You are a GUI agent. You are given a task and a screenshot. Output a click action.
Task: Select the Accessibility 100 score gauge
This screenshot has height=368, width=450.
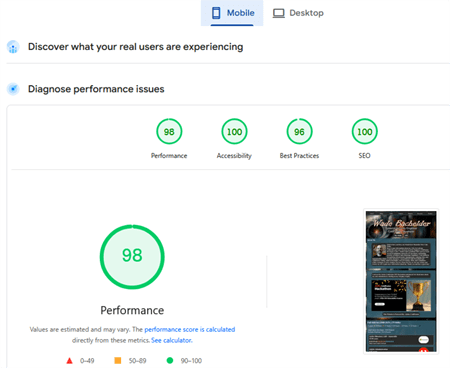click(x=234, y=132)
